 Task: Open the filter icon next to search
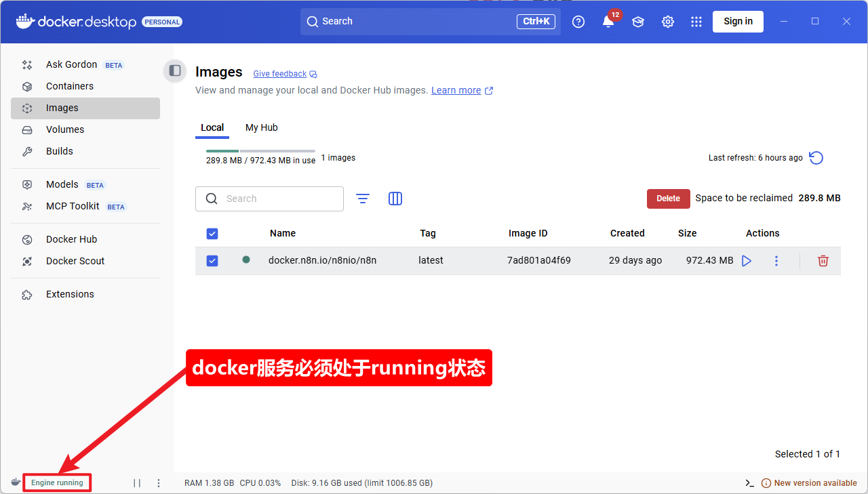tap(363, 199)
